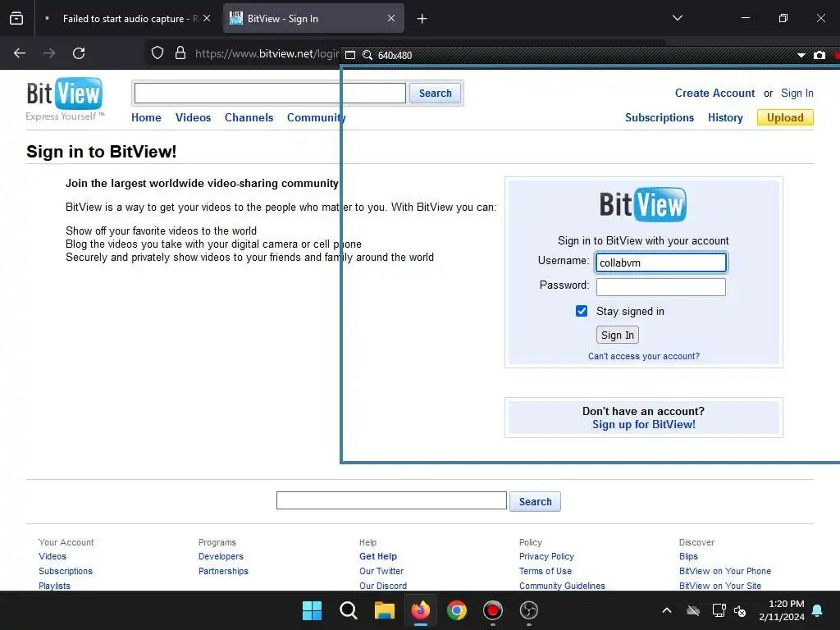Click the magnifier icon next to 640x480
The height and width of the screenshot is (630, 840).
[x=367, y=55]
